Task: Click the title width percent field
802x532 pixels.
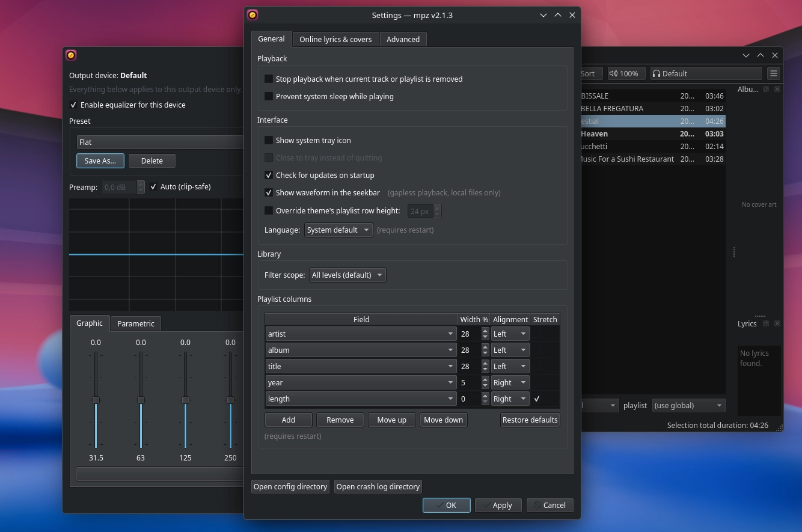Action: point(470,366)
